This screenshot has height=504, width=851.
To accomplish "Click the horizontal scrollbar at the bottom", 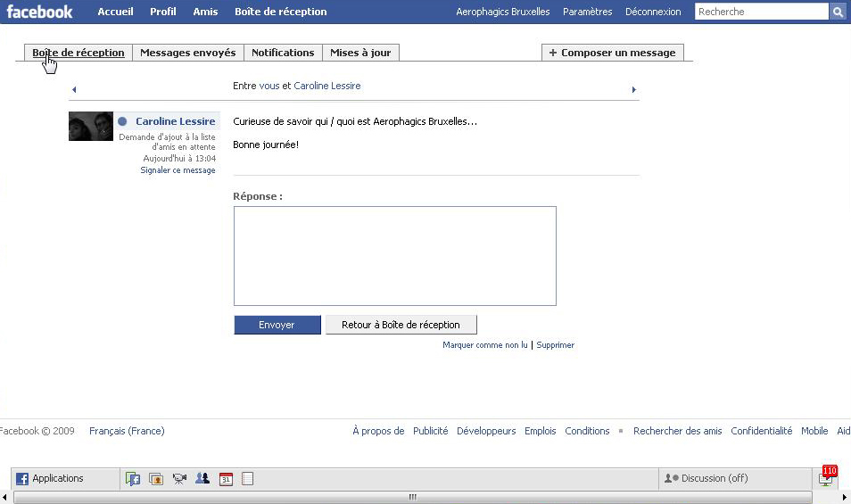I will [x=412, y=498].
